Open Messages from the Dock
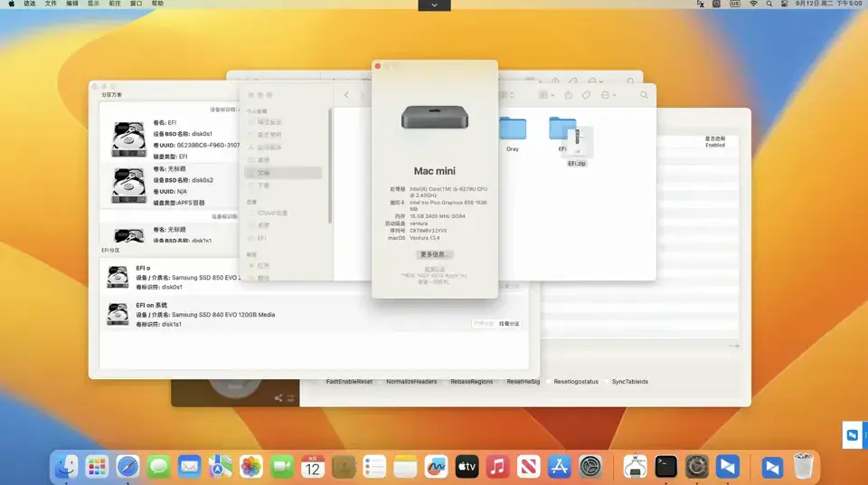868x485 pixels. pyautogui.click(x=159, y=467)
